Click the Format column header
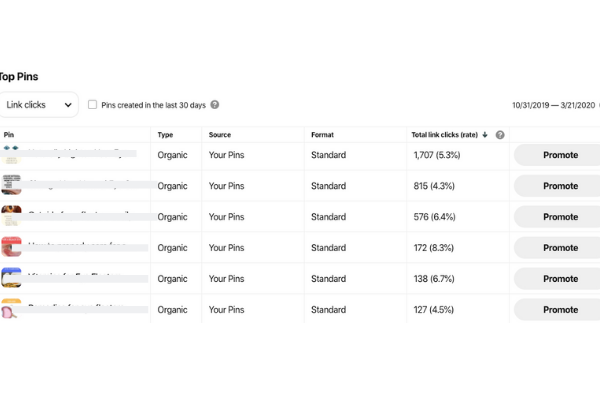This screenshot has height=400, width=600. pos(323,135)
